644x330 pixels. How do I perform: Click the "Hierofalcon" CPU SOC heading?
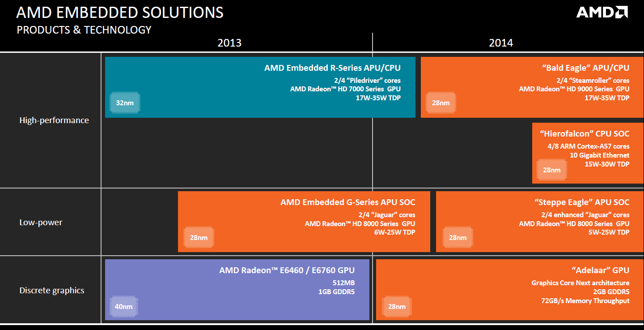pos(584,134)
